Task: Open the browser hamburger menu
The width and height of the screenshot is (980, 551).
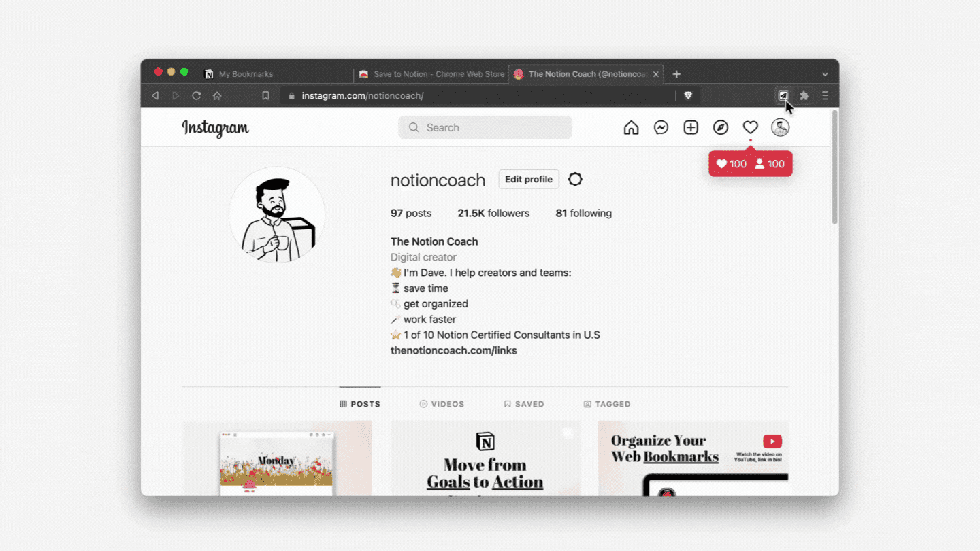Action: click(x=825, y=96)
